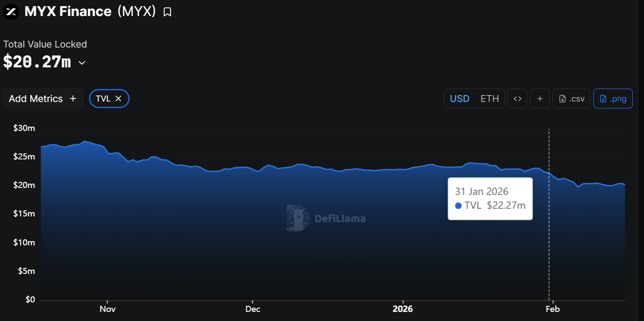Select the 2026 label on time axis
This screenshot has height=321, width=644.
[x=403, y=309]
